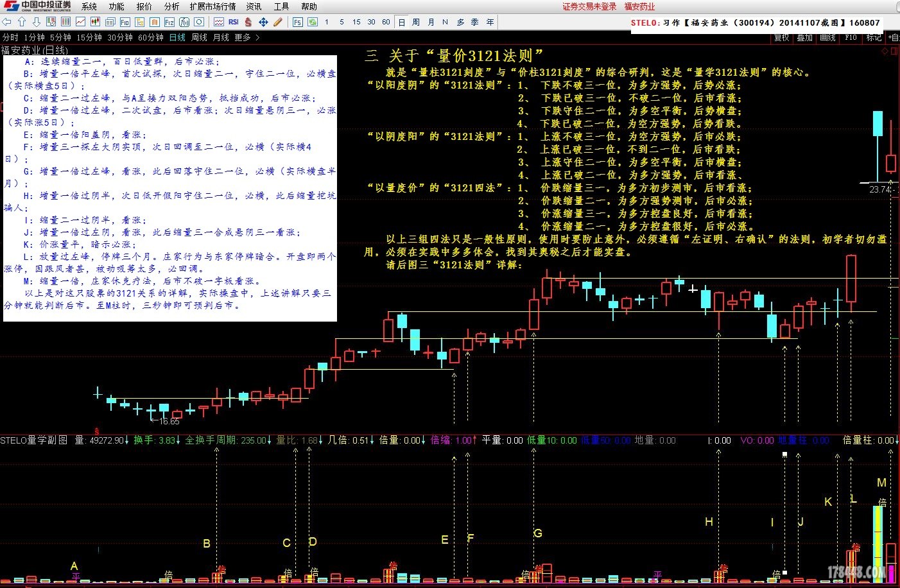Click the red 福安药业 title link
The width and height of the screenshot is (900, 588).
pyautogui.click(x=639, y=6)
